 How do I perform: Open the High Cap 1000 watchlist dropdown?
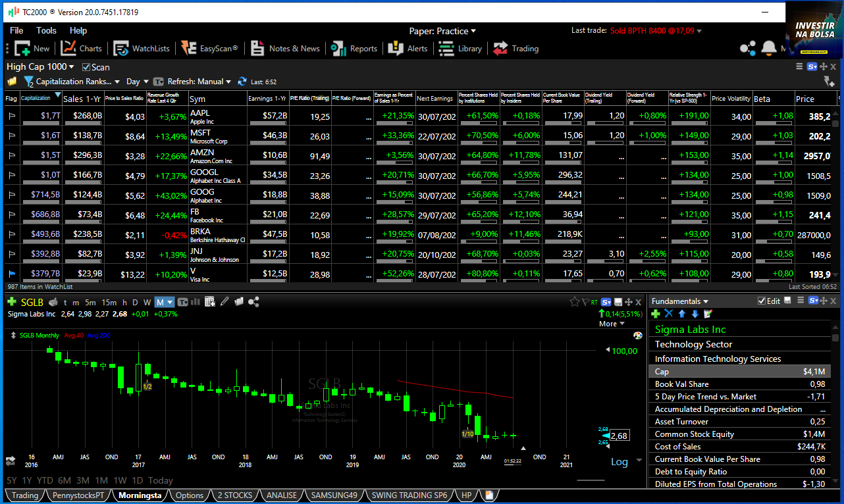40,66
